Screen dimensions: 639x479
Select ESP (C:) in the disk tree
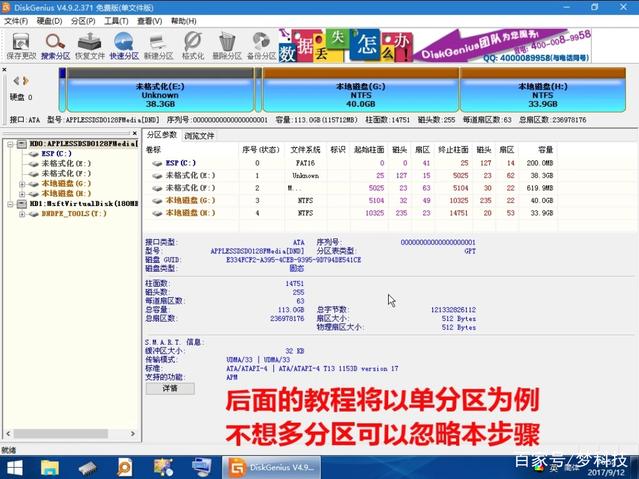tap(56, 154)
